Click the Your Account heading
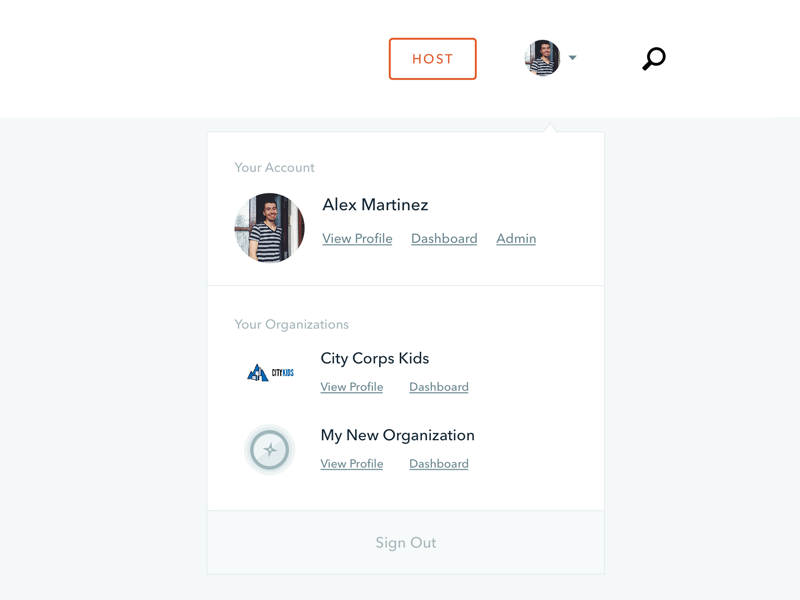 pos(274,168)
